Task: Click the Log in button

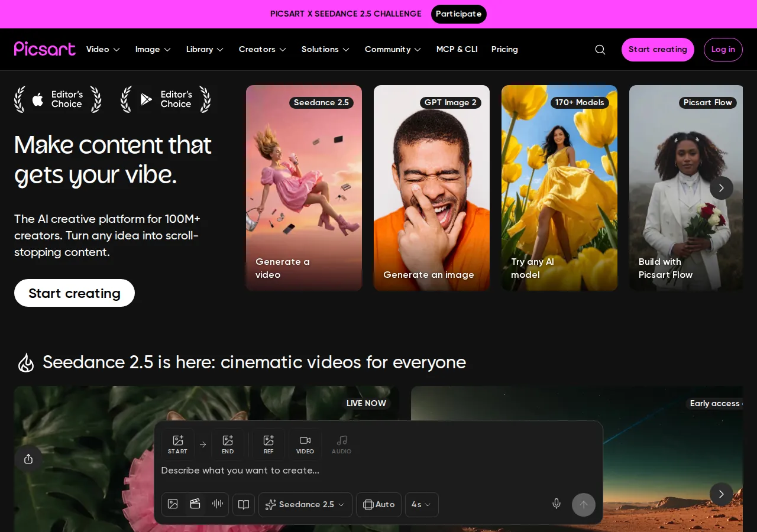Action: coord(723,50)
